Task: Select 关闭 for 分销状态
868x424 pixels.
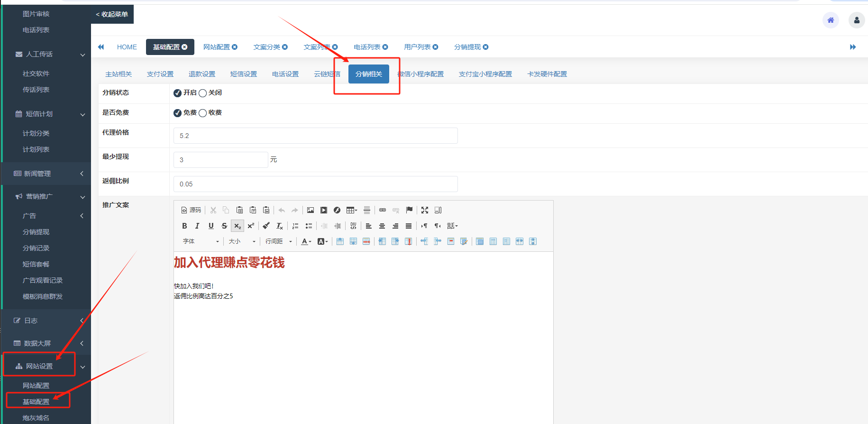Action: 202,93
